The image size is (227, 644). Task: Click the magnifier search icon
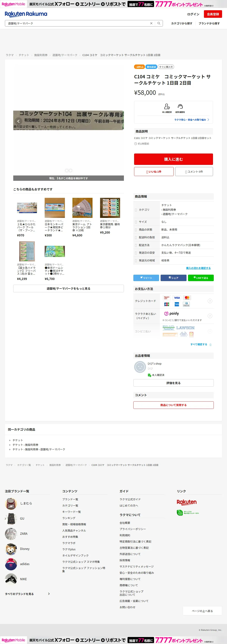pos(159,23)
